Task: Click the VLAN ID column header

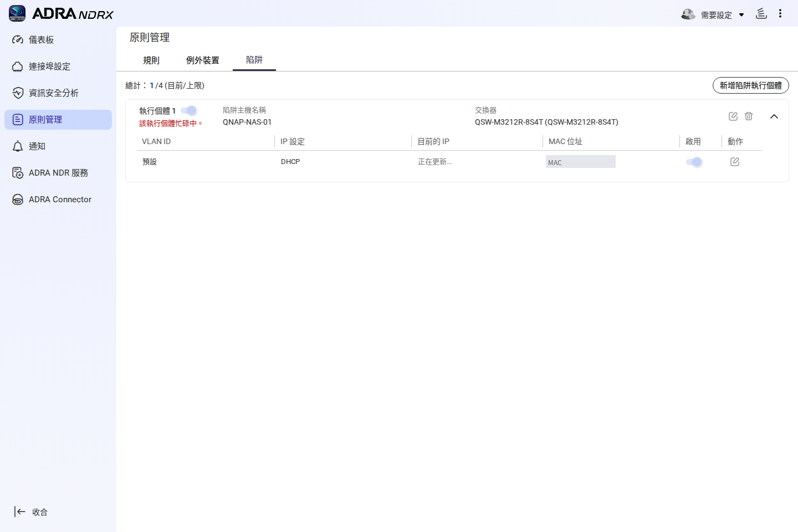Action: pyautogui.click(x=156, y=141)
